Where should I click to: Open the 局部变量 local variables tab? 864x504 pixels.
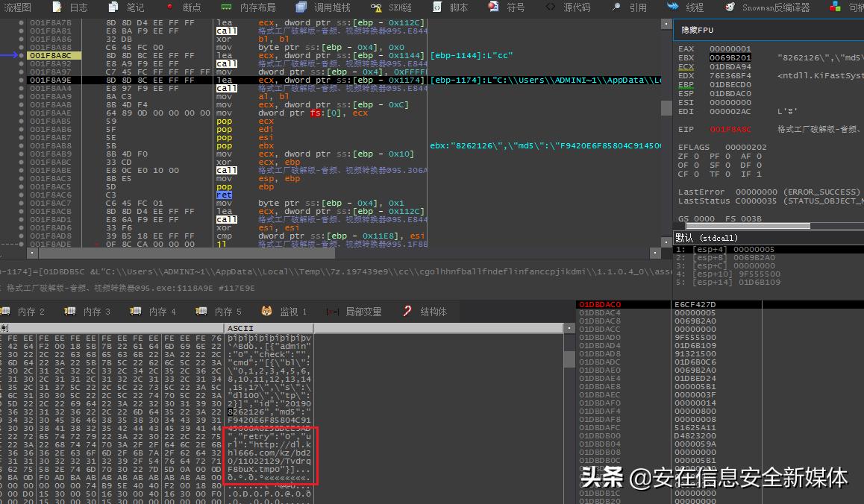(355, 312)
